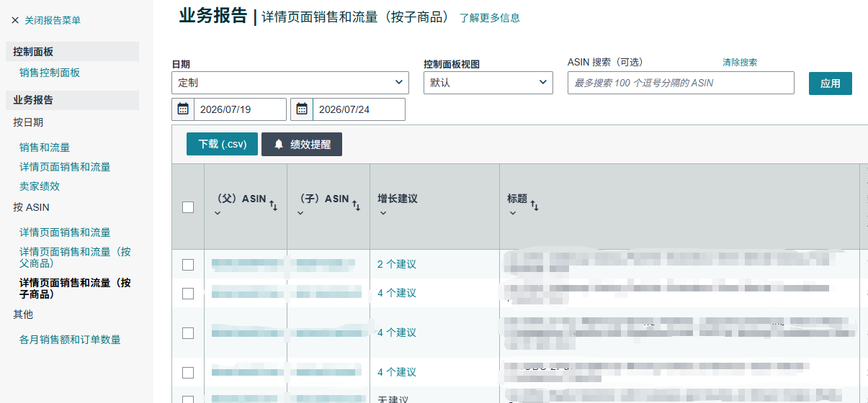Check the row with 2 个建议

tap(188, 265)
